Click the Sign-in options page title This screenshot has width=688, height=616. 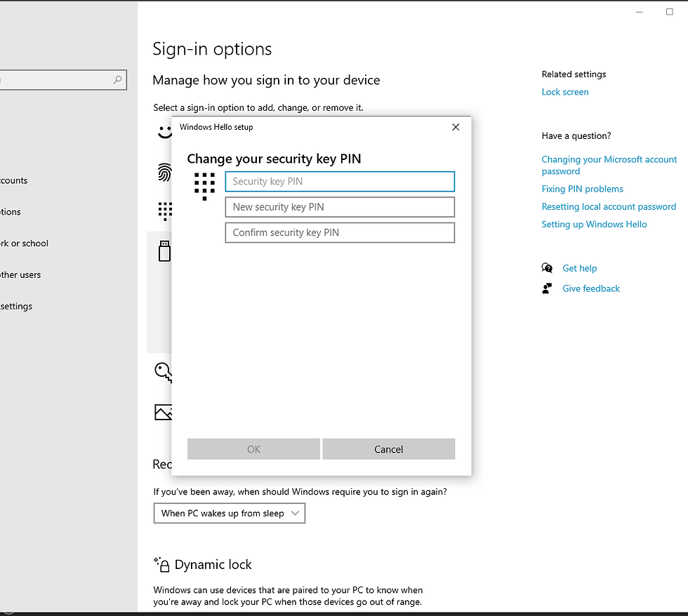click(x=212, y=48)
